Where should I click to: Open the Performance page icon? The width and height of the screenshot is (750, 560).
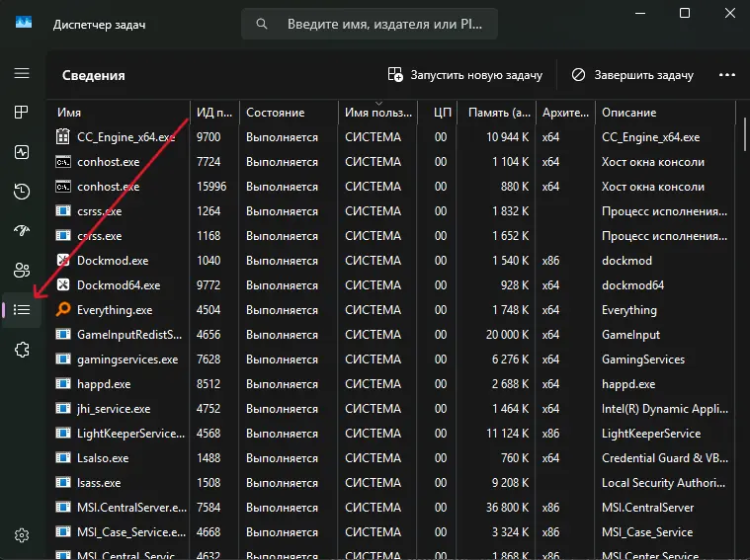[x=22, y=152]
